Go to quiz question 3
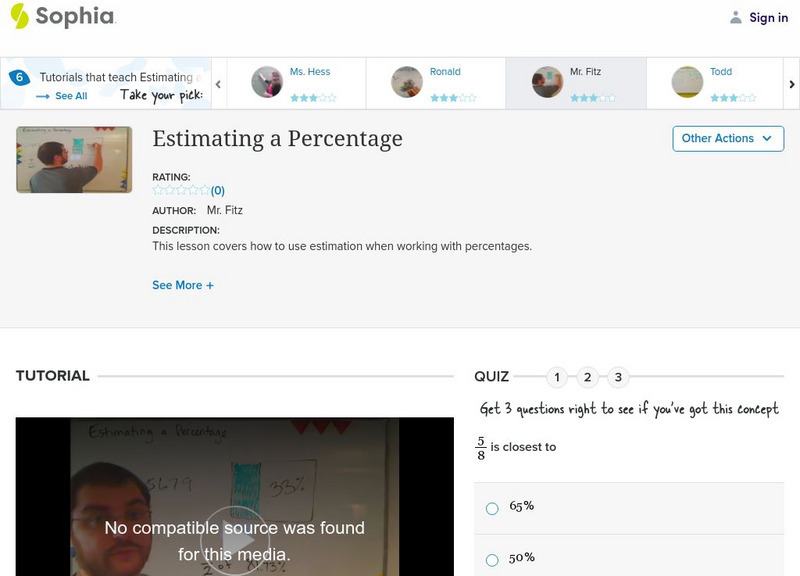This screenshot has width=800, height=576. click(618, 377)
